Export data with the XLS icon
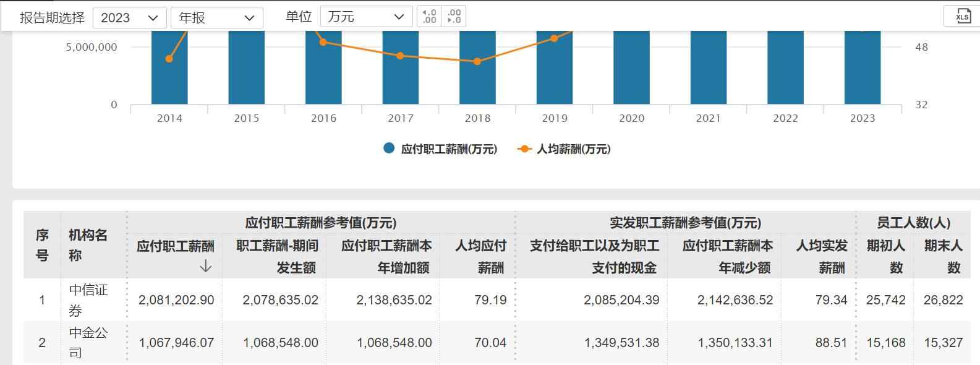Viewport: 980px width, 365px height. click(x=963, y=17)
